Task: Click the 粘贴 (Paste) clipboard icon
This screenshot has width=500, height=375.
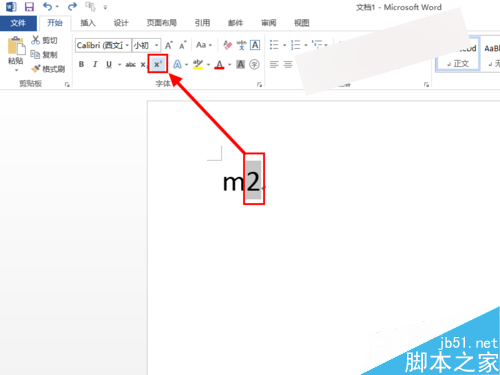Action: (x=16, y=45)
